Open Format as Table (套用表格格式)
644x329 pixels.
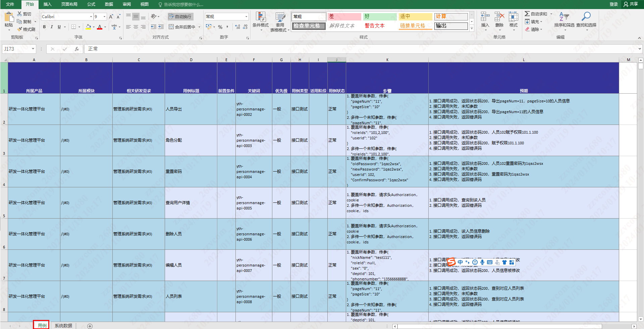pos(280,22)
